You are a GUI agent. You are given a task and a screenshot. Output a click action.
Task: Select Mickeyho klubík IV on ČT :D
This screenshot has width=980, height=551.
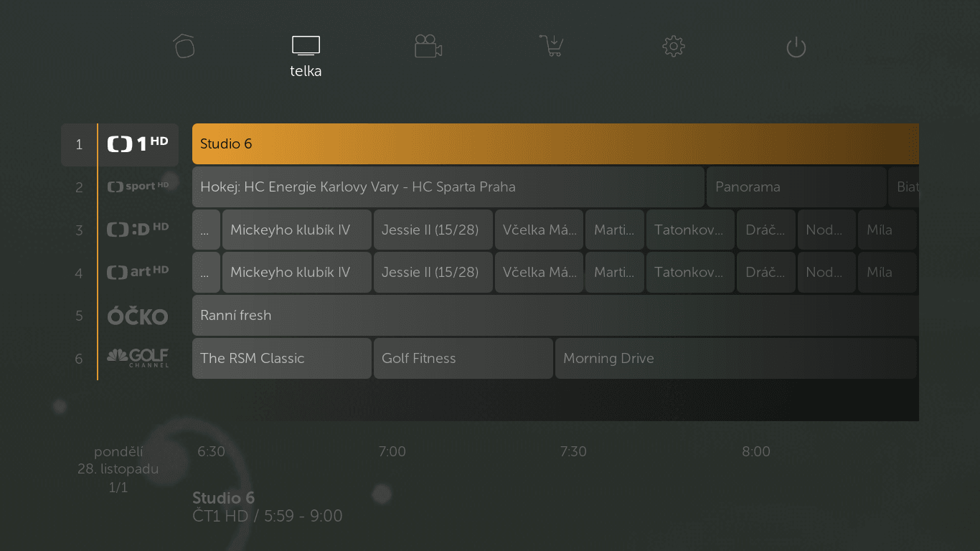[296, 230]
